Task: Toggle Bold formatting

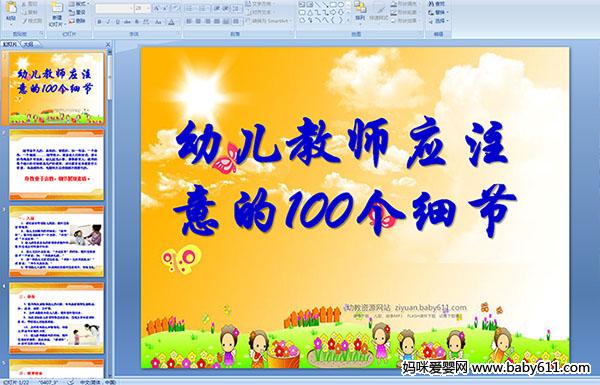Action: pos(99,22)
